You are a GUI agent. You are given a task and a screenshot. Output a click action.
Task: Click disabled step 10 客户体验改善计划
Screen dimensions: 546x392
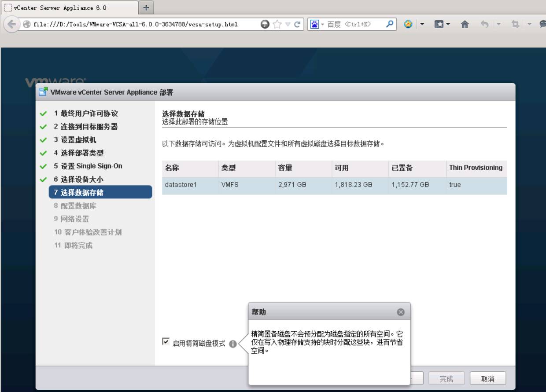pos(88,232)
